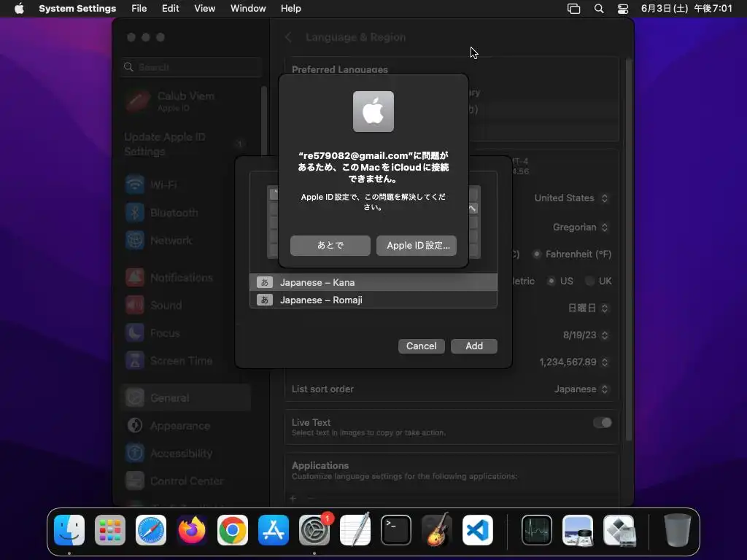Select Japanese – Kana input source
The width and height of the screenshot is (747, 560).
(373, 282)
